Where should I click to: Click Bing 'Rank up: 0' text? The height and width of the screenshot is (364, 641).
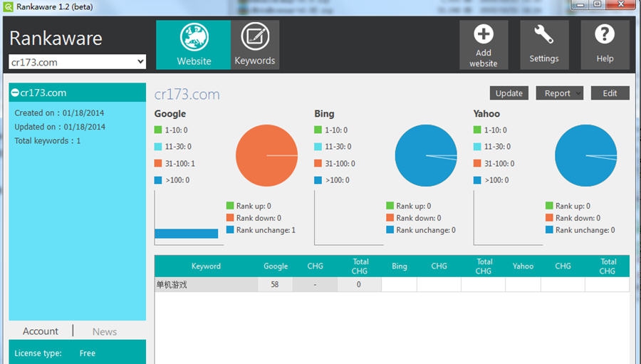click(x=413, y=206)
